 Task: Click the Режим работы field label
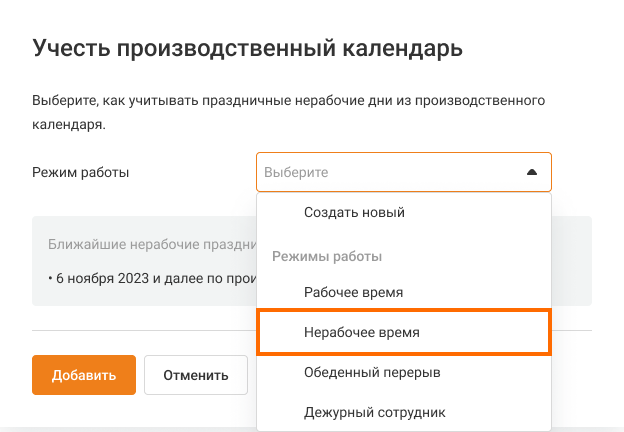click(x=81, y=172)
